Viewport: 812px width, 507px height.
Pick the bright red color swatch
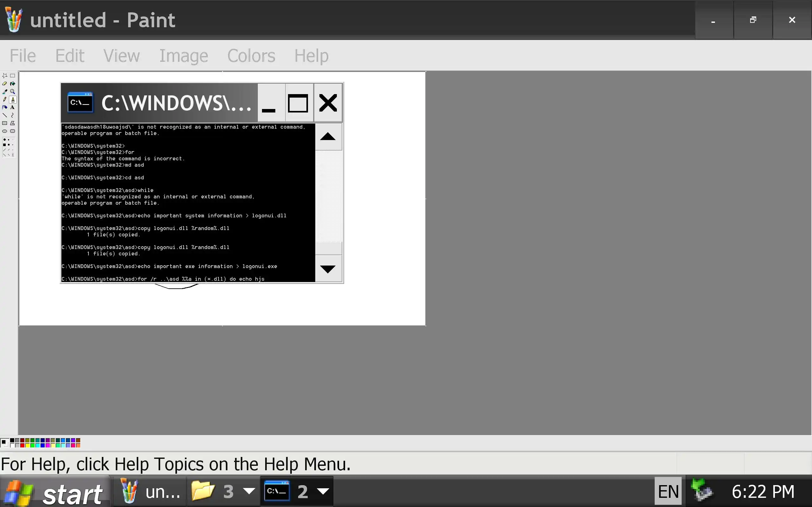[x=23, y=446]
